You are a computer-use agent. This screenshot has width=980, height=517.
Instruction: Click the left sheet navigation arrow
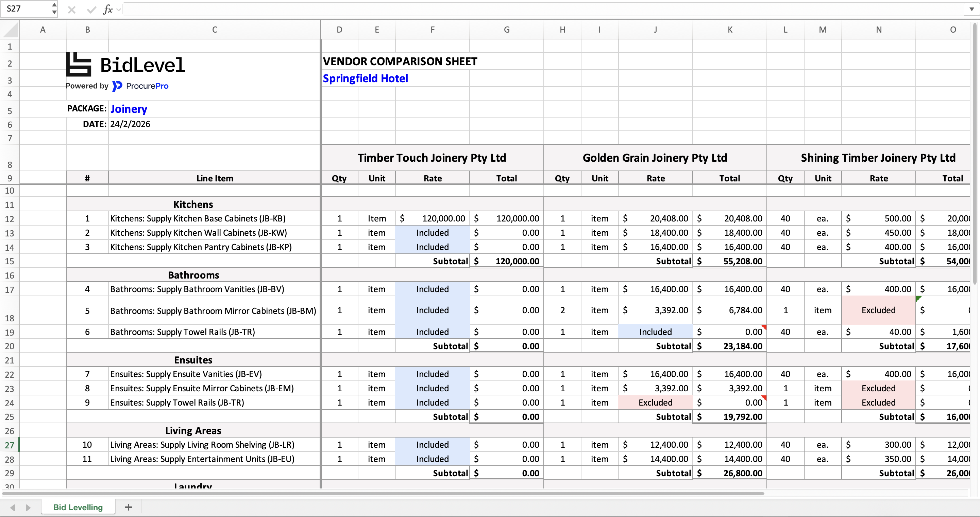pyautogui.click(x=13, y=507)
